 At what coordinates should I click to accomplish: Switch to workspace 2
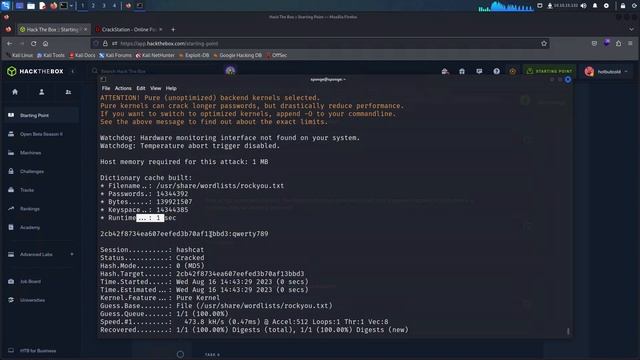pos(93,6)
